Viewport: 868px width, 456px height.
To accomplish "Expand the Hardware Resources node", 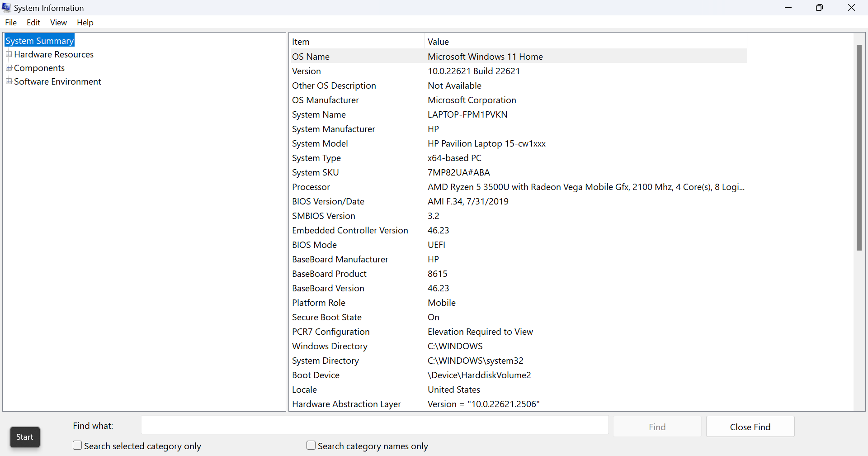I will coord(9,54).
